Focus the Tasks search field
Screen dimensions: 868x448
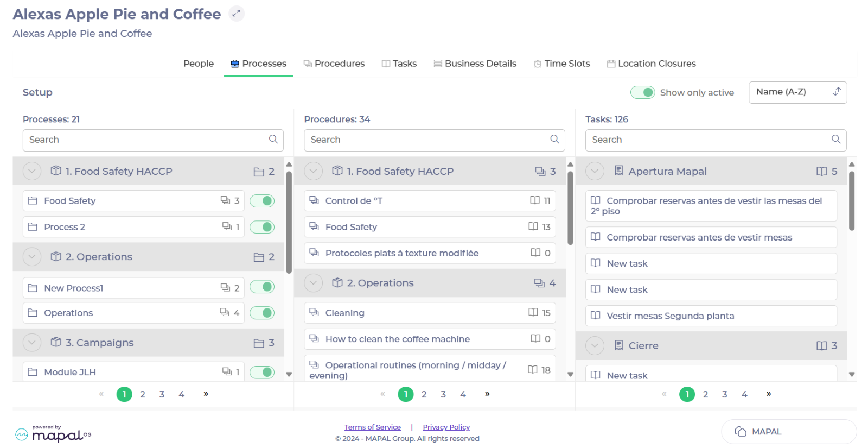[x=716, y=140]
